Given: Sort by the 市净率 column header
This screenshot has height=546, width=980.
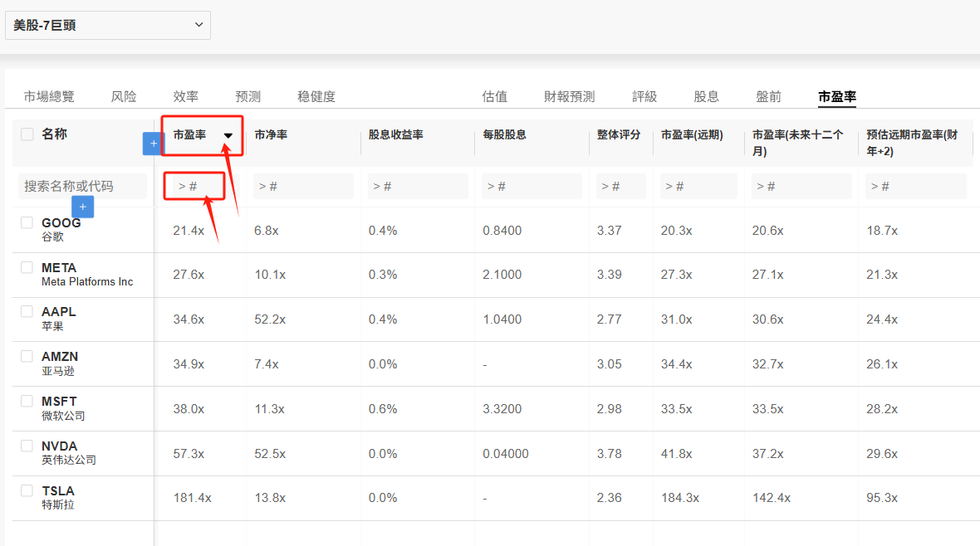Looking at the screenshot, I should [x=271, y=134].
